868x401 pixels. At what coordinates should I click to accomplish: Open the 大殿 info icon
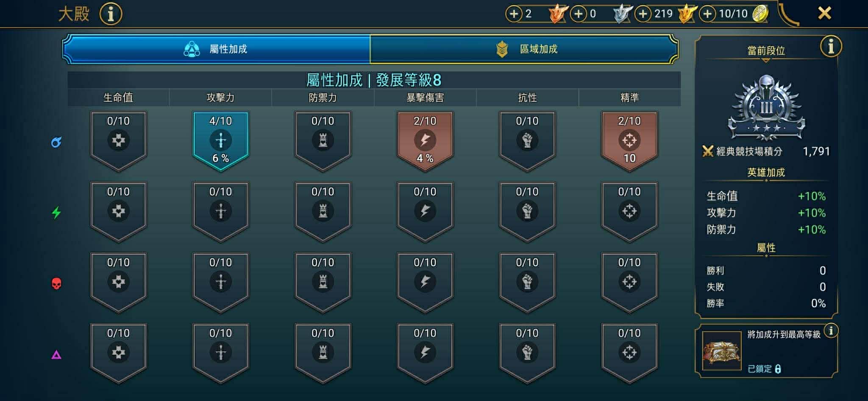(111, 14)
